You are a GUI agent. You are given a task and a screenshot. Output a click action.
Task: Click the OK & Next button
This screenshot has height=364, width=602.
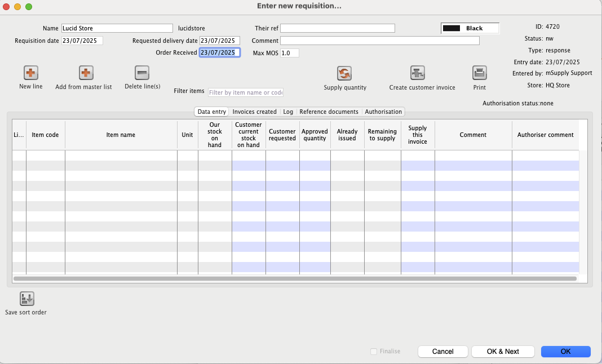click(503, 352)
